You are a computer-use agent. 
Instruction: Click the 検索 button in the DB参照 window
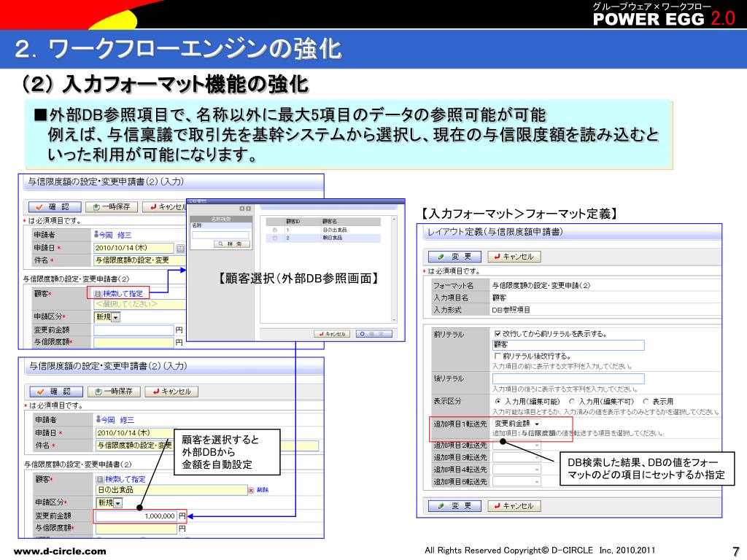(231, 244)
